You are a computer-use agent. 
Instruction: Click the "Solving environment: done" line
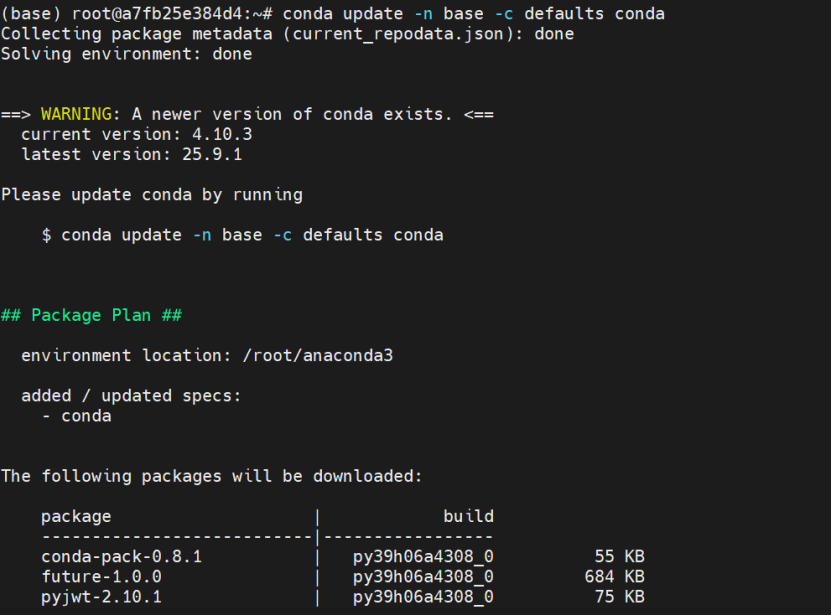tap(126, 54)
